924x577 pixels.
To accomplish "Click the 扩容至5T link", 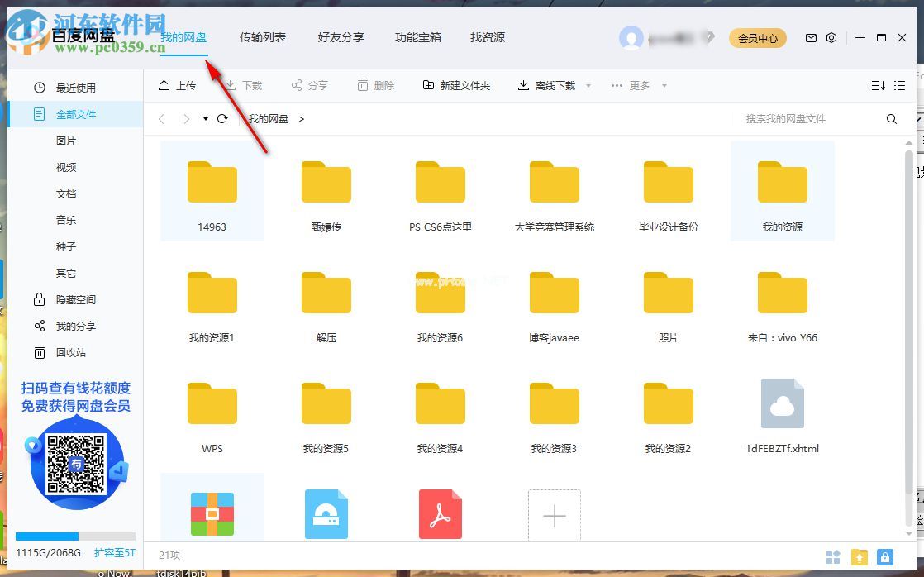I will coord(114,552).
